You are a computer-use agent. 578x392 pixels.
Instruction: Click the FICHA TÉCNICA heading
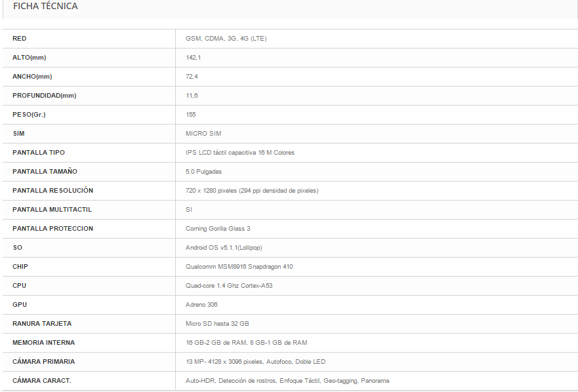click(x=45, y=7)
